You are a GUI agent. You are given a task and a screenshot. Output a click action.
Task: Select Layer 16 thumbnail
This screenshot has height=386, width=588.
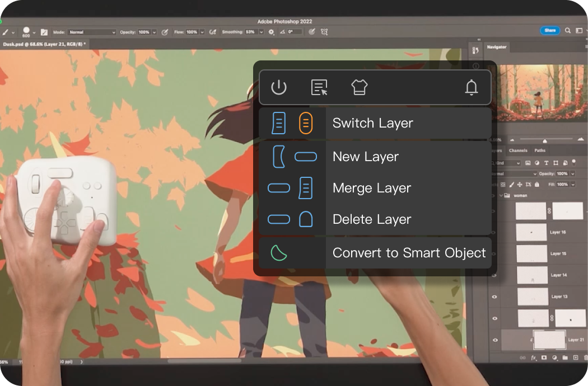(531, 232)
